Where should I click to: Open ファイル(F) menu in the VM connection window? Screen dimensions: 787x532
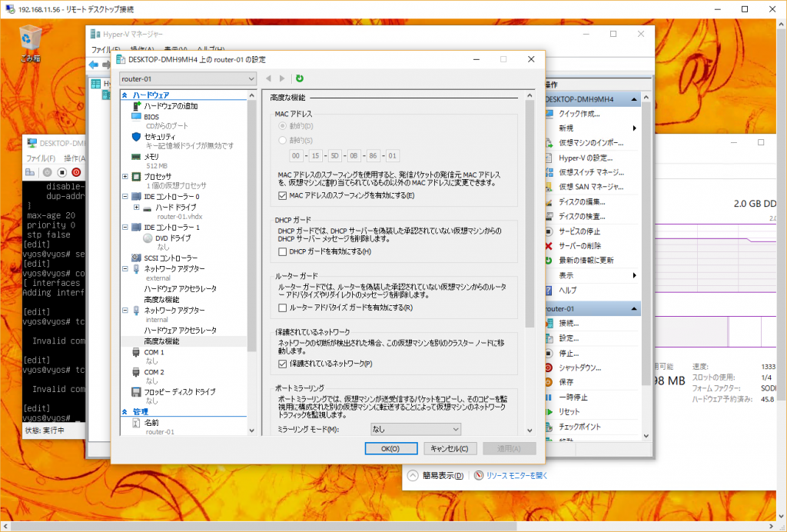[x=41, y=158]
